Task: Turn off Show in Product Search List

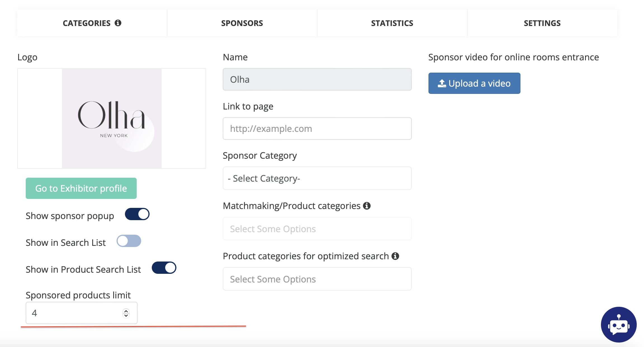Action: click(164, 268)
